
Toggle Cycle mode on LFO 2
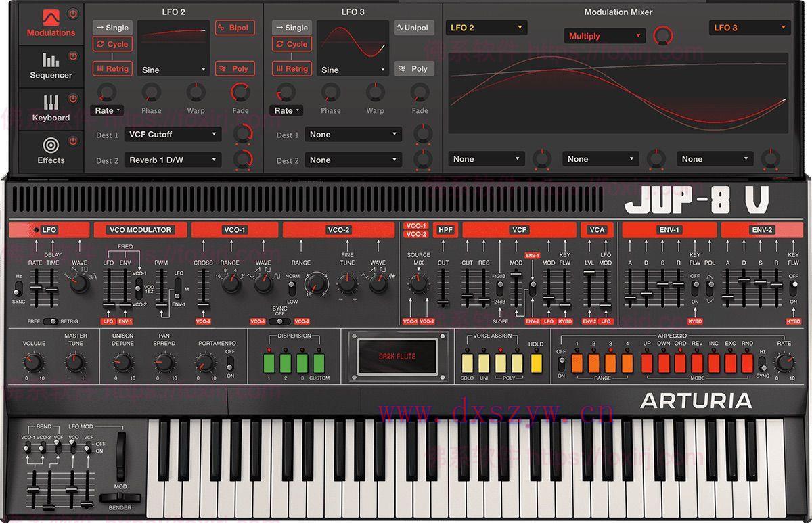pyautogui.click(x=112, y=44)
